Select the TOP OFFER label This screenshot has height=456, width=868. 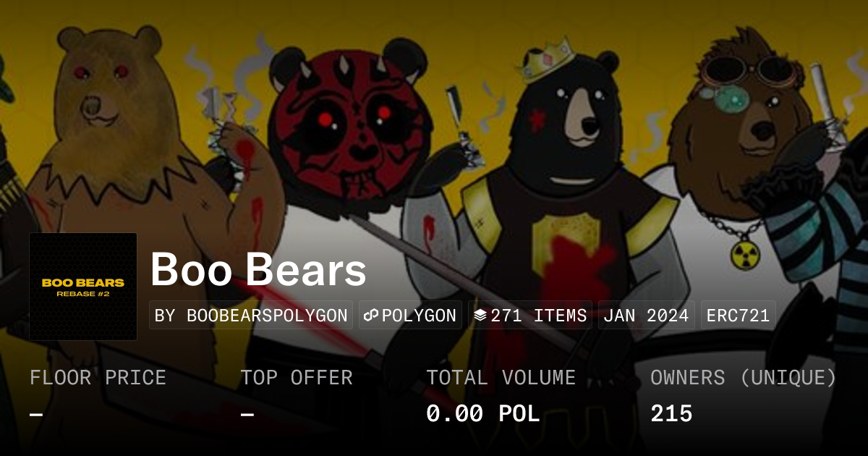(297, 378)
